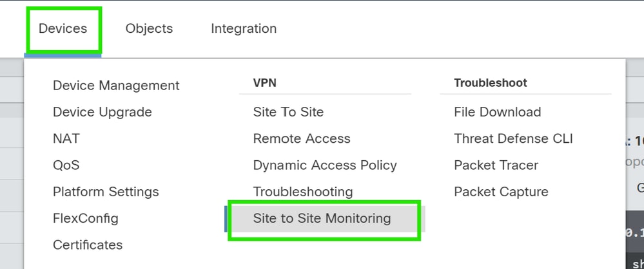Open Platform Settings
The height and width of the screenshot is (269, 644).
click(x=106, y=192)
